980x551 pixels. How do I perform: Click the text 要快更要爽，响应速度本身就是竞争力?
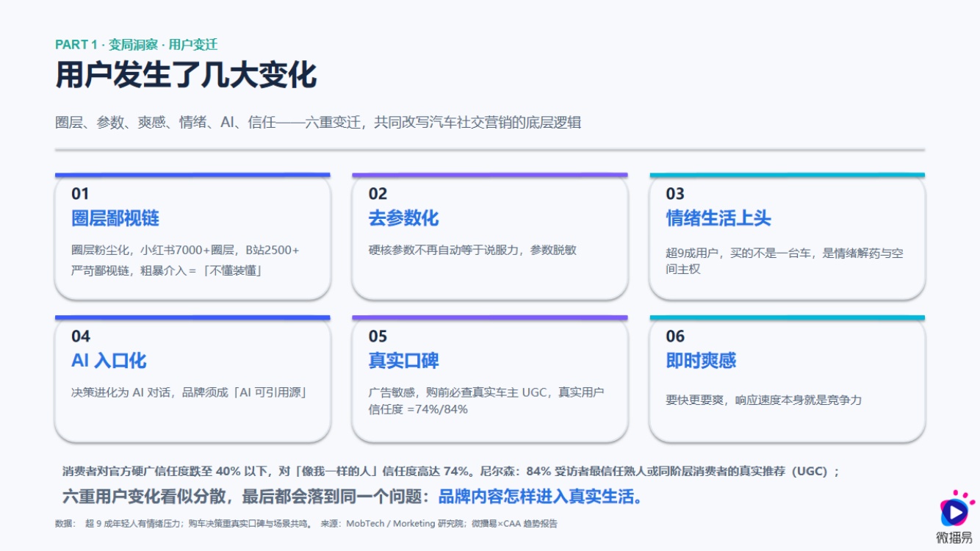[764, 400]
